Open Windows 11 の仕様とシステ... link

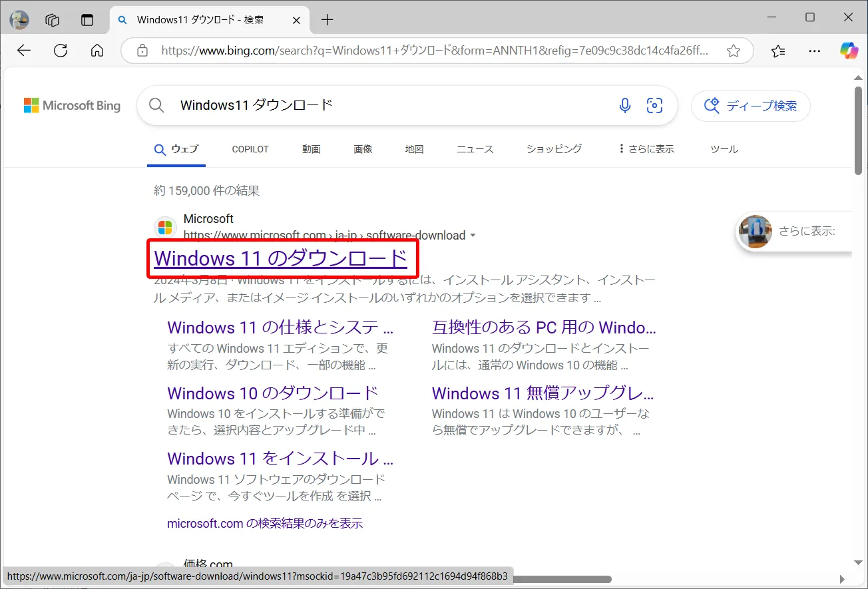pos(280,327)
